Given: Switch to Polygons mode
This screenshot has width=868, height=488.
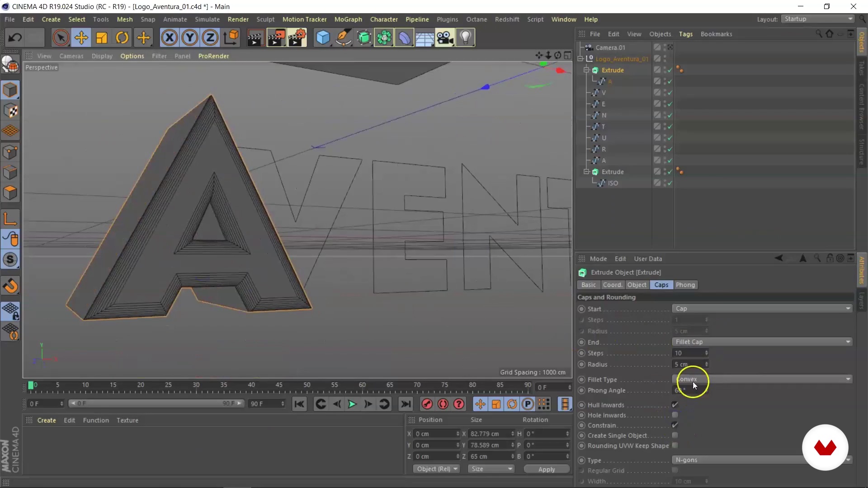Looking at the screenshot, I should pos(10,193).
